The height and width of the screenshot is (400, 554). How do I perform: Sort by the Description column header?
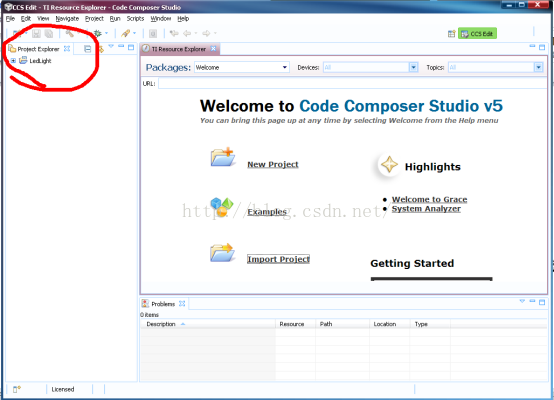[x=208, y=324]
